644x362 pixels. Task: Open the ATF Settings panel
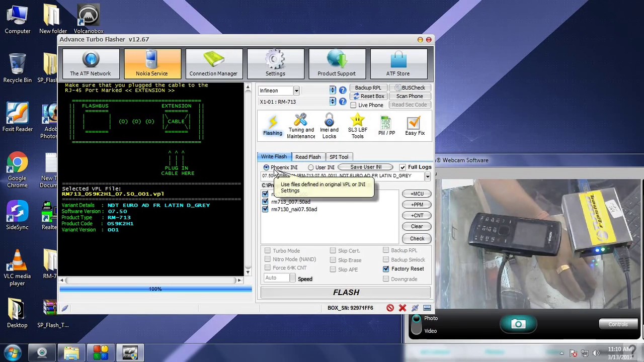[x=275, y=63]
